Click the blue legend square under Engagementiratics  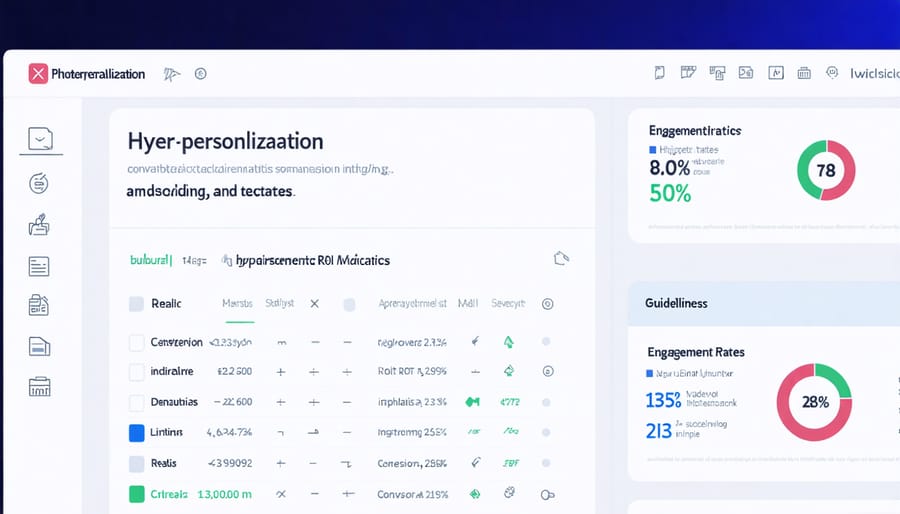click(x=652, y=150)
